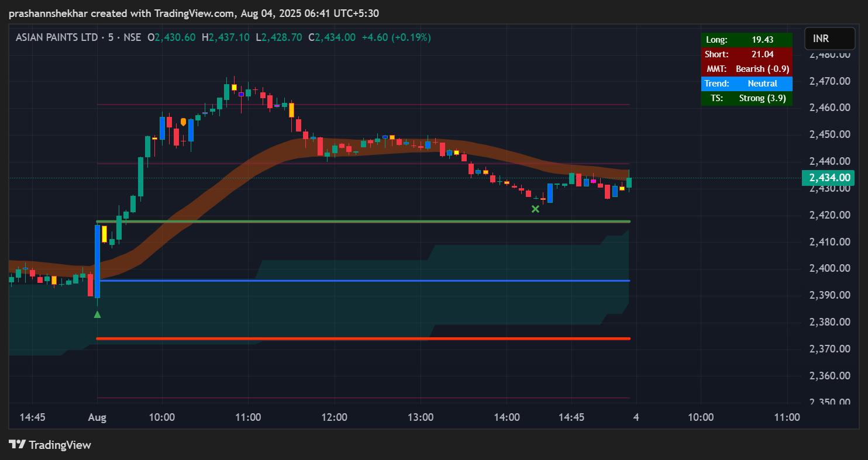Click the green X exit marker

(535, 209)
